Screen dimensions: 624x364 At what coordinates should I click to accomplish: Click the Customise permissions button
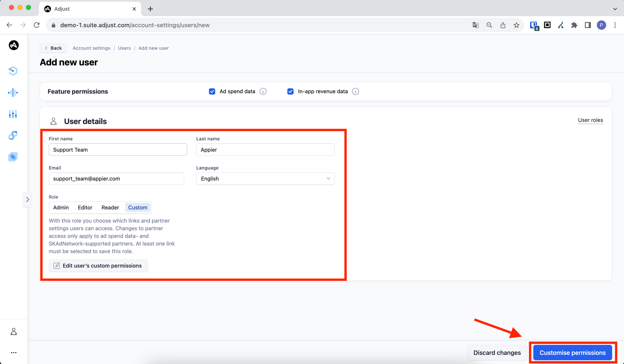pos(573,353)
